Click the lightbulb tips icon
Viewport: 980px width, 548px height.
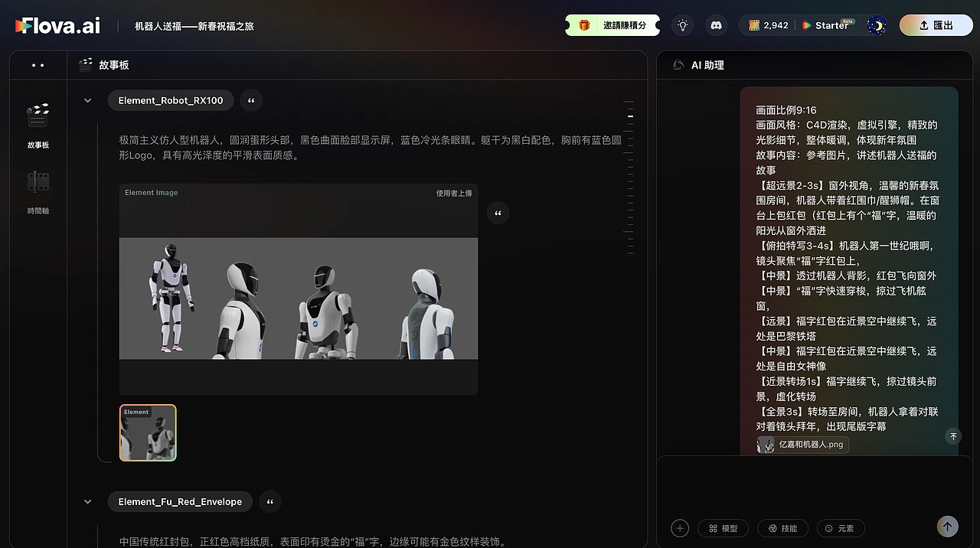tap(682, 25)
